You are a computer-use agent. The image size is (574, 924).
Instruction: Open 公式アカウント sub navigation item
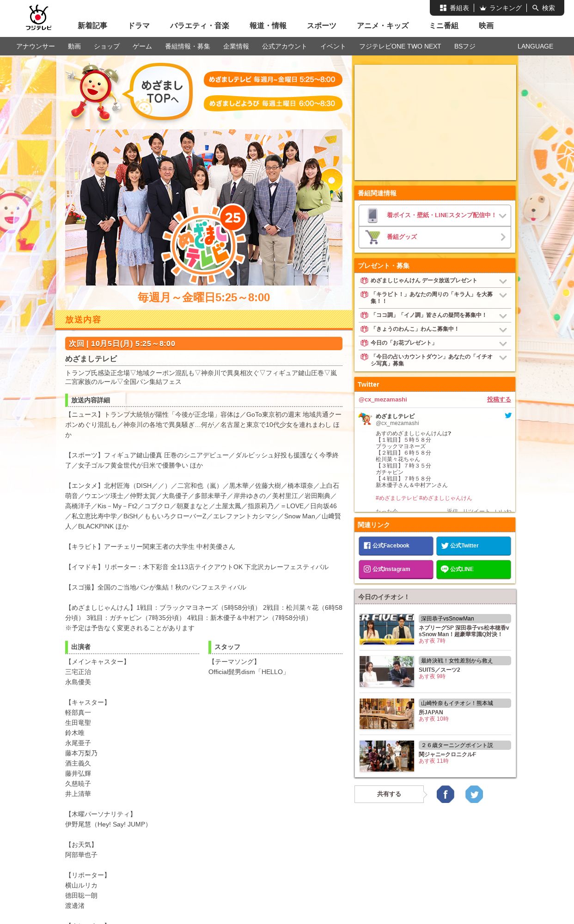tap(285, 46)
